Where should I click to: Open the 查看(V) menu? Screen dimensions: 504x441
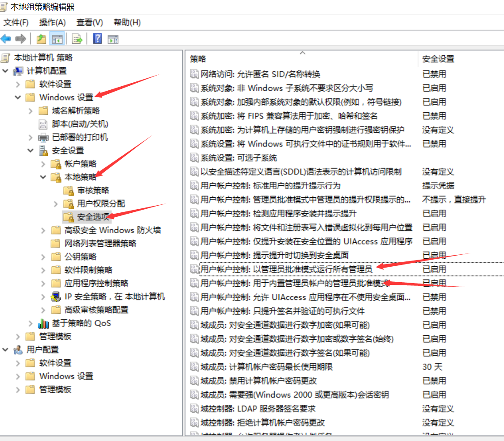[89, 22]
